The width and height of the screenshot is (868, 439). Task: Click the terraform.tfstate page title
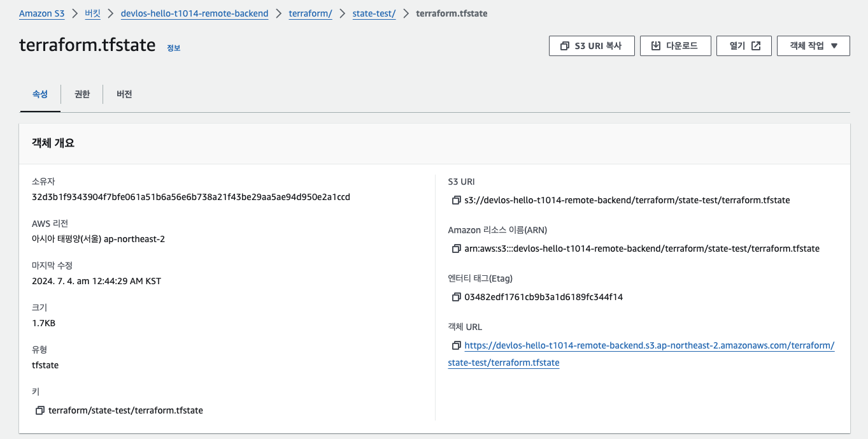pos(88,45)
